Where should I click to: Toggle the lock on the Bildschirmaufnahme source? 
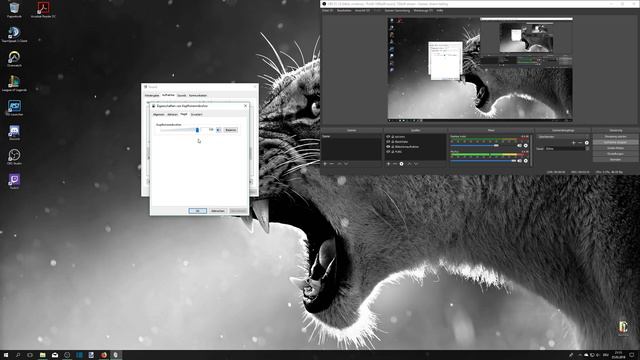(393, 147)
